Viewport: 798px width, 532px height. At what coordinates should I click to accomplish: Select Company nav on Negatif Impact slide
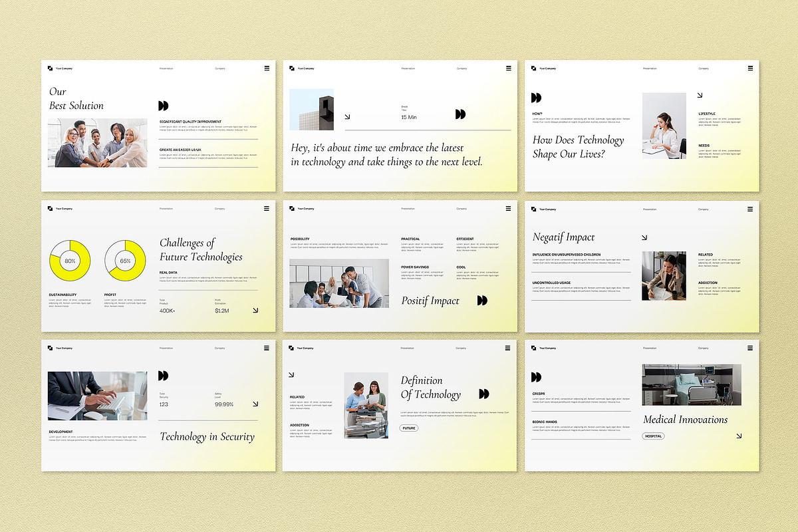[x=703, y=209]
